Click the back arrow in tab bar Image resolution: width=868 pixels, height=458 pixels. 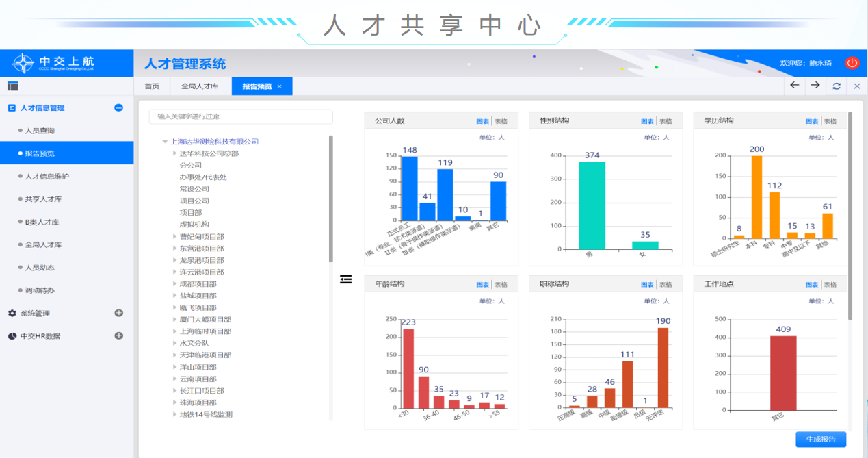[794, 86]
